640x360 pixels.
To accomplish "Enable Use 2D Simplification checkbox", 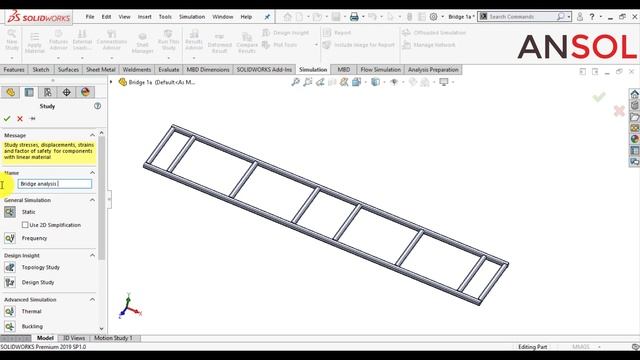I will point(25,225).
